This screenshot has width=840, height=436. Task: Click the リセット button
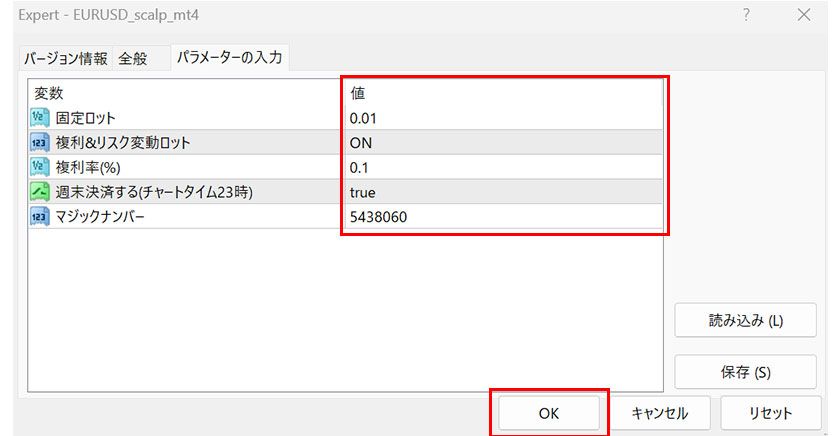coord(770,413)
